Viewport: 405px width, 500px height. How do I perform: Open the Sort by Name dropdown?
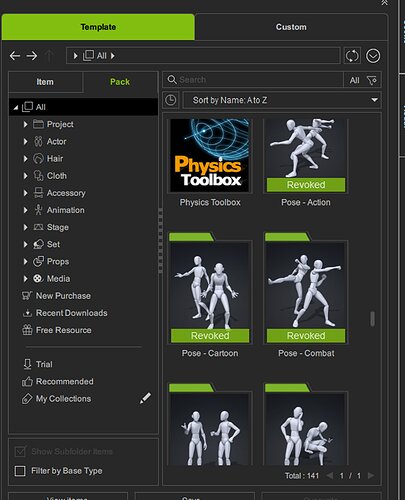(282, 100)
